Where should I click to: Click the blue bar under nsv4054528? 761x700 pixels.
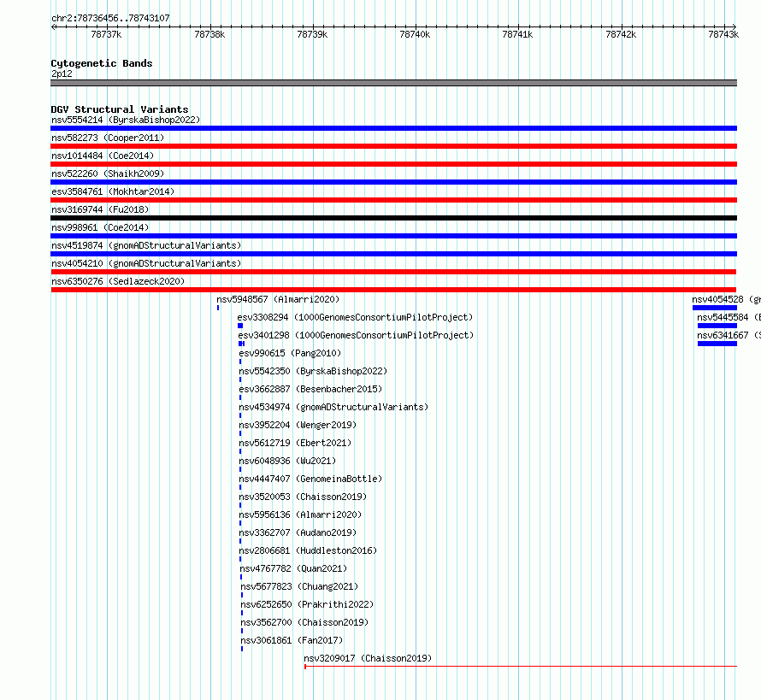[x=715, y=308]
